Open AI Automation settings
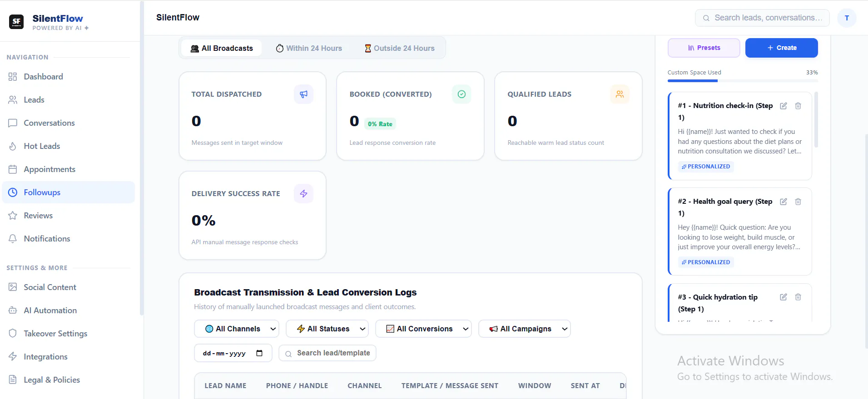The height and width of the screenshot is (399, 868). pos(69,310)
